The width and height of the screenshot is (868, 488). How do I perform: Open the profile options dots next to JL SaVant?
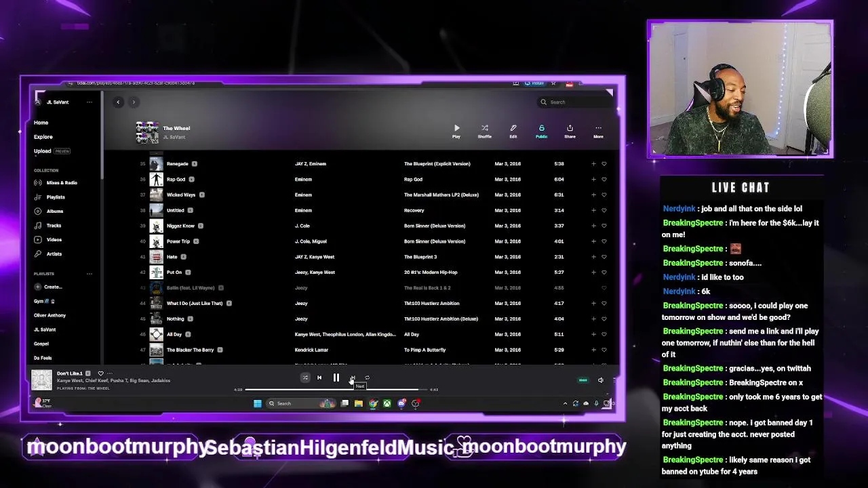point(89,102)
